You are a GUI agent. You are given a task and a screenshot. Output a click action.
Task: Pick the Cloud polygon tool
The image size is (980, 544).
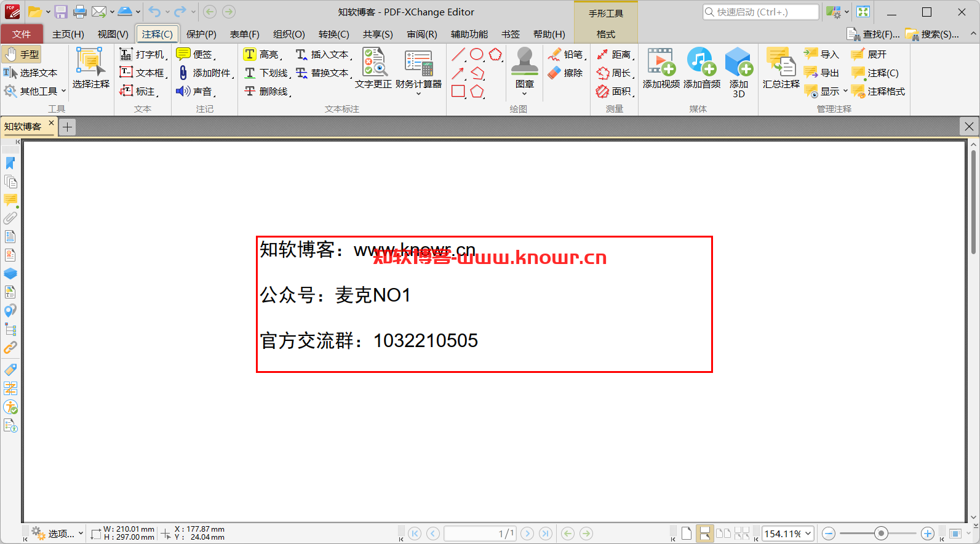click(496, 55)
